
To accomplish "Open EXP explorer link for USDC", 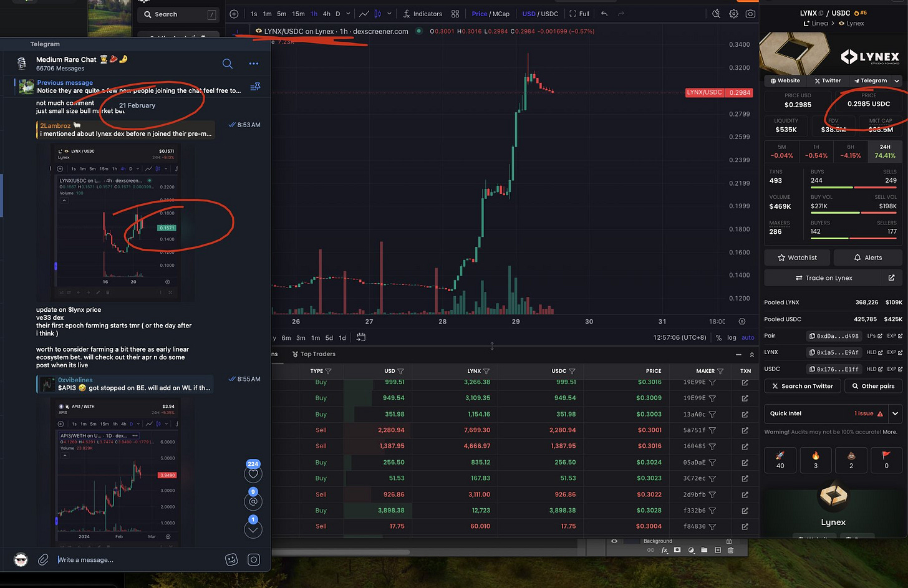I will point(894,369).
